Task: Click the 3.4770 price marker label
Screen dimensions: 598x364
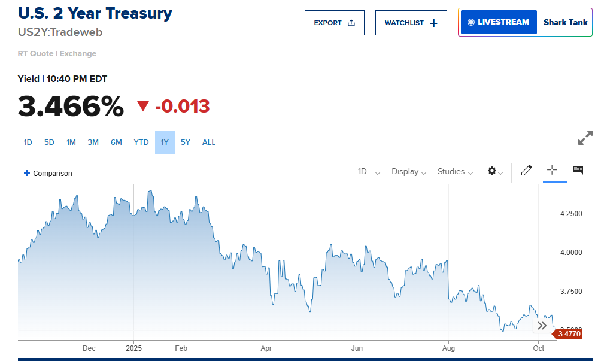Action: tap(568, 333)
